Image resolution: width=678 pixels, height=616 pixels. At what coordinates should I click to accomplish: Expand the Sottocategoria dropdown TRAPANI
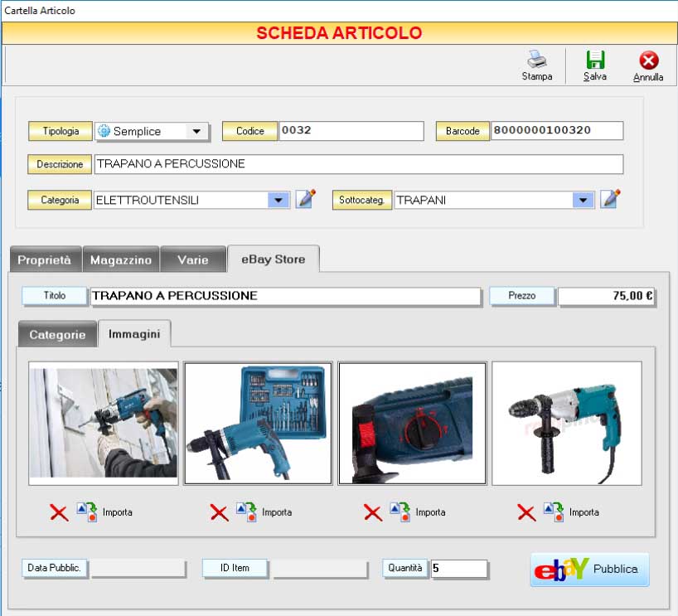583,200
